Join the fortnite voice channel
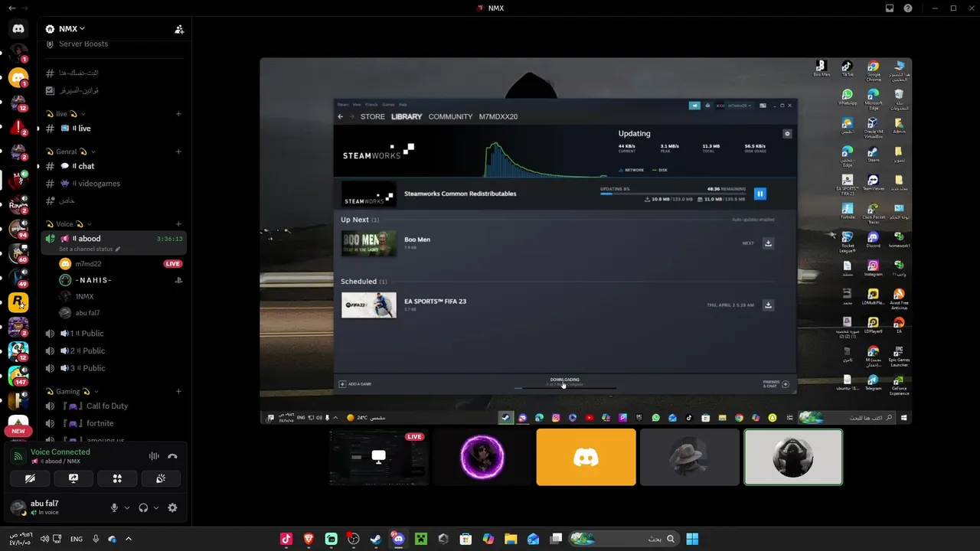The image size is (980, 551). tap(113, 423)
